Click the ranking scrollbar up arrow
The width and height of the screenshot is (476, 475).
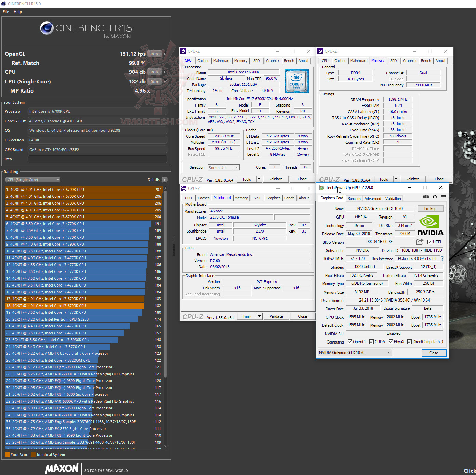click(x=165, y=188)
